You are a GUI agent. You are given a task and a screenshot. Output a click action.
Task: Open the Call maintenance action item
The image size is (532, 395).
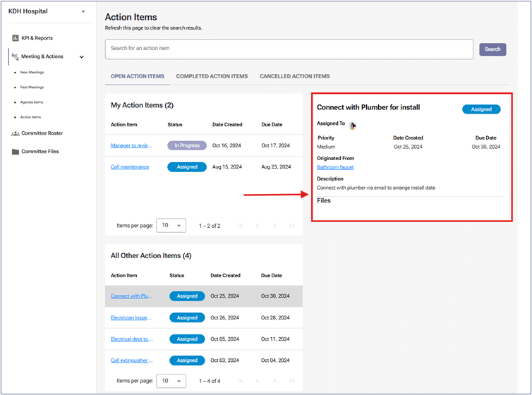(130, 167)
